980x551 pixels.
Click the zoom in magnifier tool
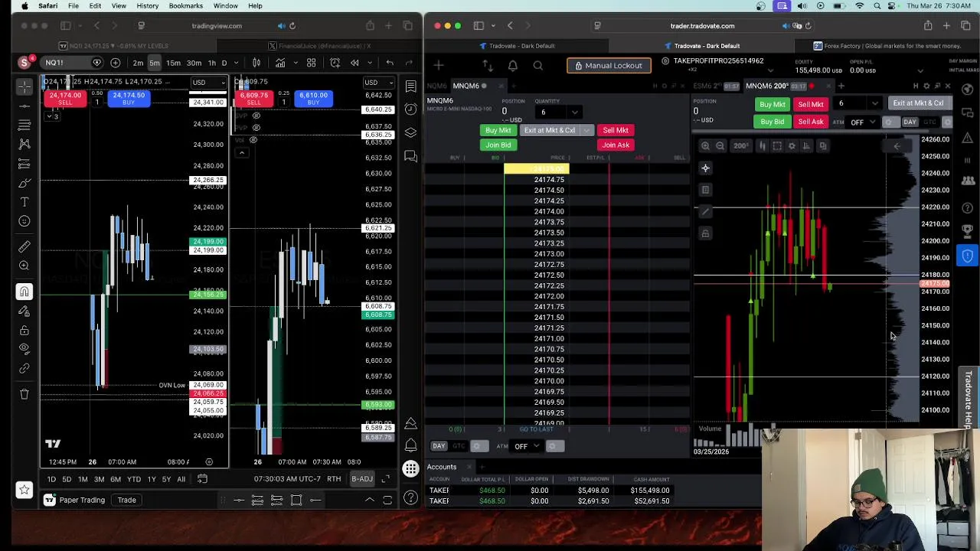point(24,266)
